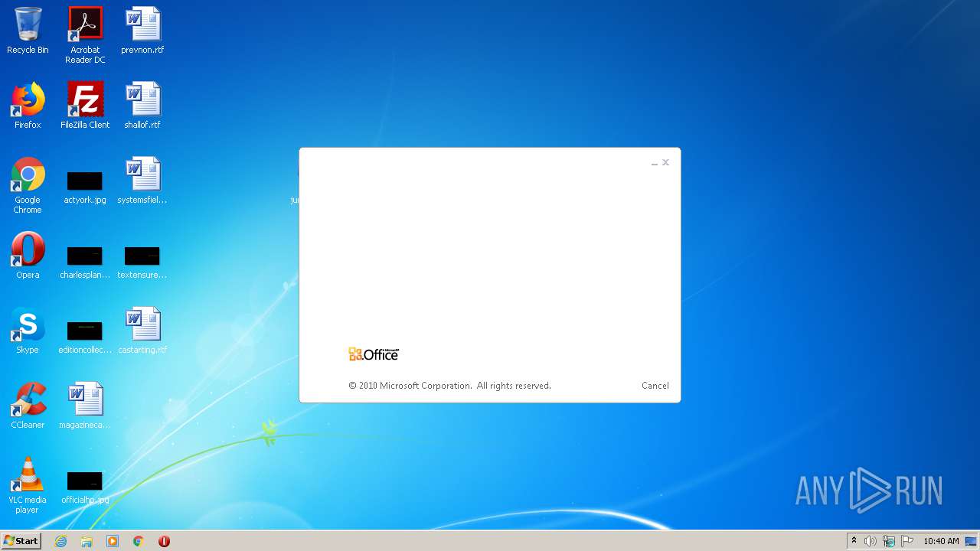Viewport: 980px width, 551px height.
Task: Close the Office splash window
Action: click(x=666, y=162)
